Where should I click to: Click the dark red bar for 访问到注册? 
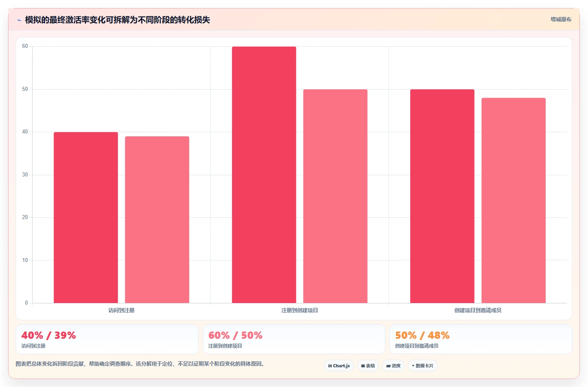pyautogui.click(x=86, y=217)
